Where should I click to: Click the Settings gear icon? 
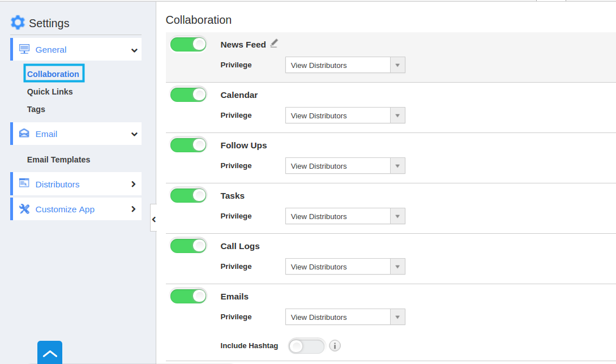click(x=18, y=23)
